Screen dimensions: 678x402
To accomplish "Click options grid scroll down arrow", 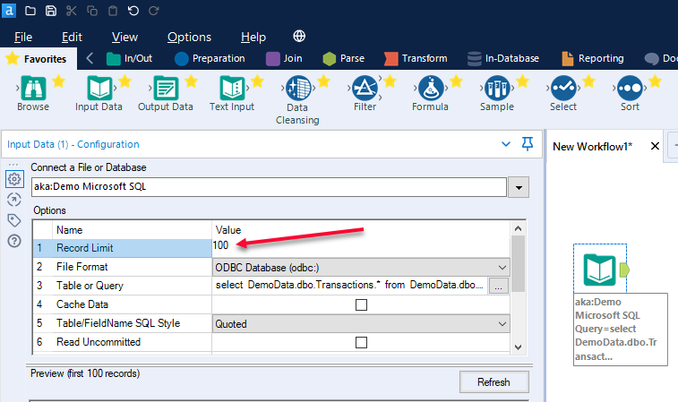I will click(x=518, y=347).
